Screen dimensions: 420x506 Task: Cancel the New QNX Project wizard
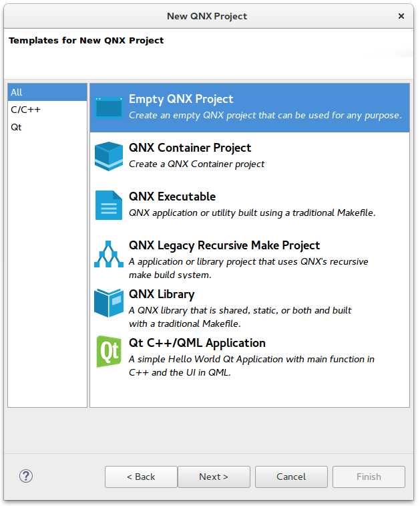[291, 477]
